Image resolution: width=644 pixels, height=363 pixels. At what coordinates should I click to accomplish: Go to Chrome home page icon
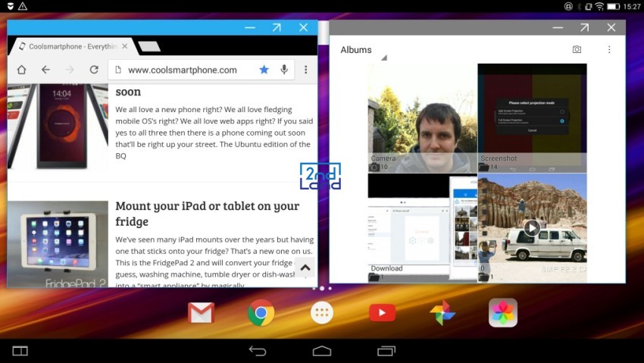tap(21, 70)
